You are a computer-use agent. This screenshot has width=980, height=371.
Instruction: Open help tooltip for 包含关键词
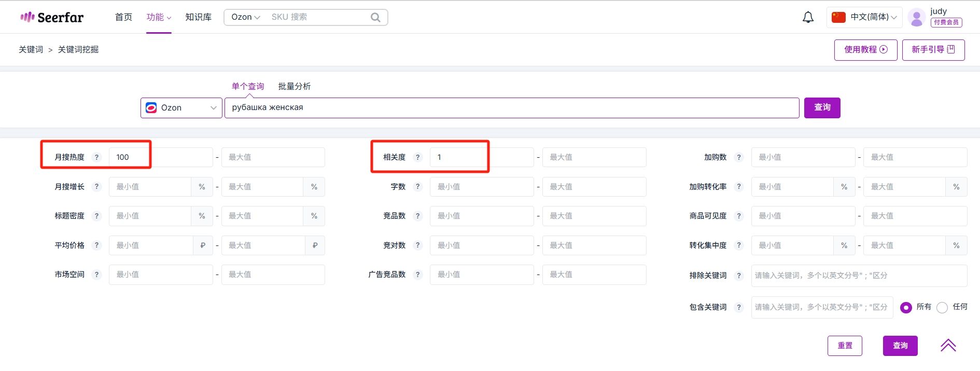(739, 307)
